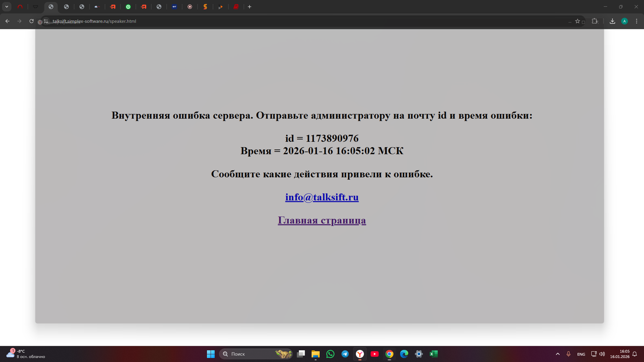Screen dimensions: 644x362
Task: Reload the page with the refresh icon
Action: point(32,21)
